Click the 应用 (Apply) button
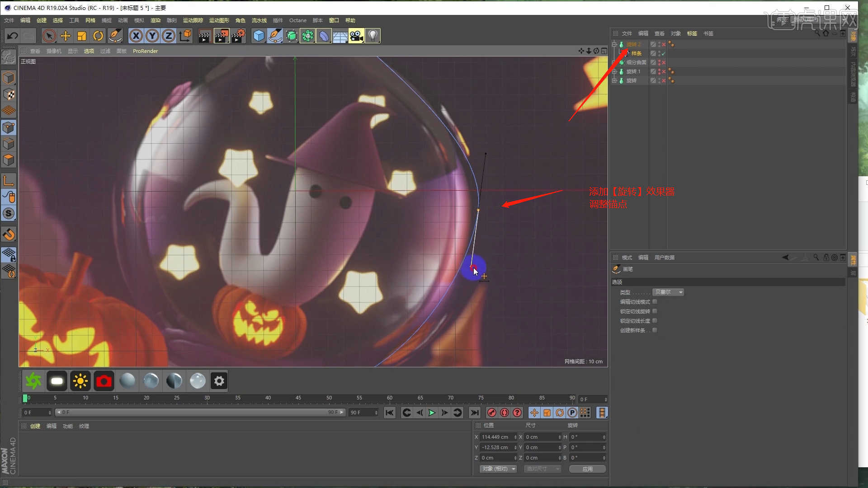868x488 pixels. tap(587, 469)
